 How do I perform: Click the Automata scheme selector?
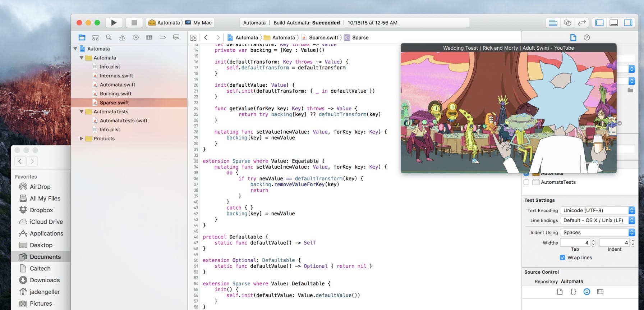tap(165, 23)
